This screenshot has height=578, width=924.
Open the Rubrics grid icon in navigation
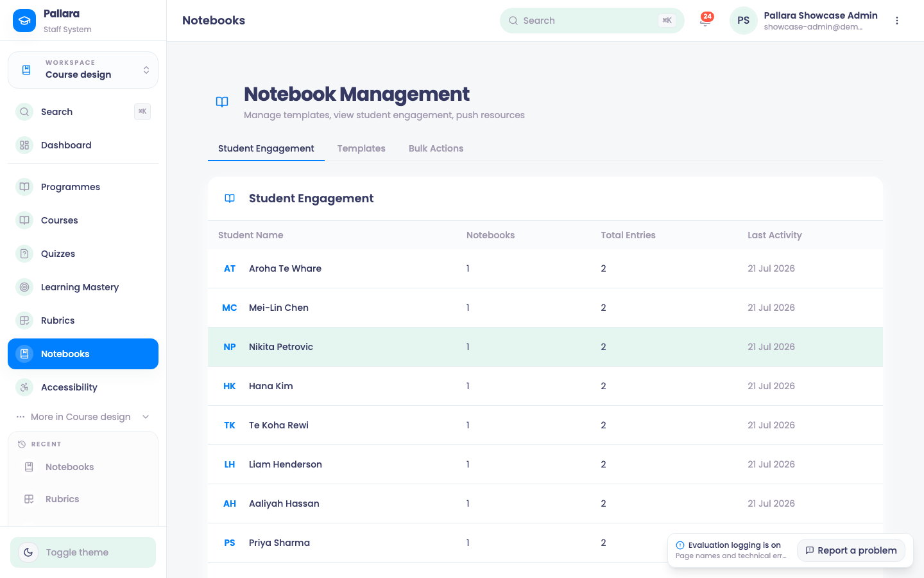tap(24, 320)
